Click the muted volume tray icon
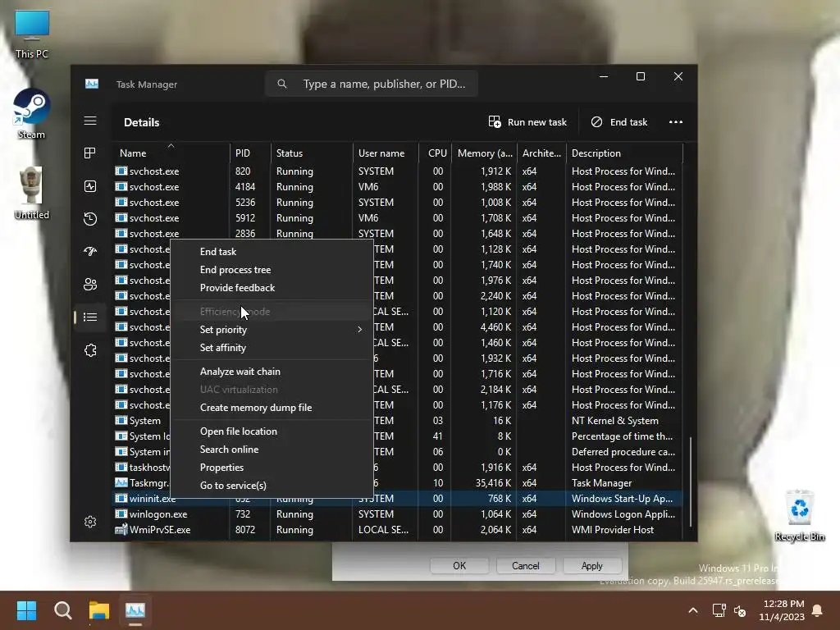The image size is (840, 630). click(x=740, y=610)
